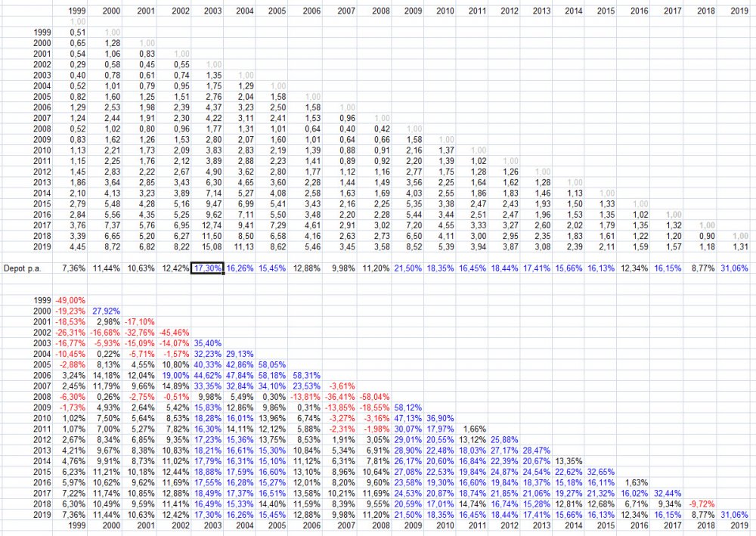Click the value 15,08 in the 2019 row

point(212,246)
